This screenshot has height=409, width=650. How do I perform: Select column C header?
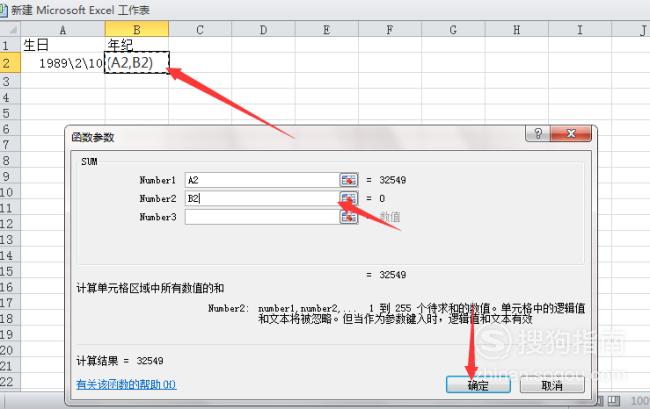[200, 29]
